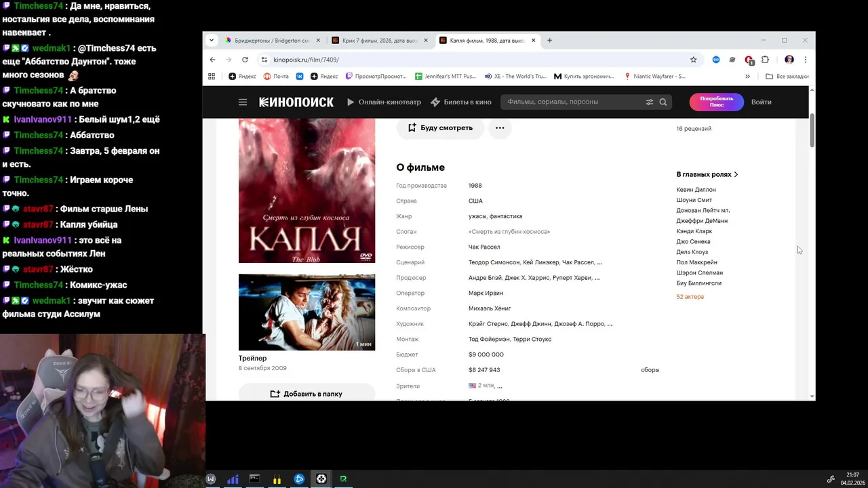Click the page vertical scrollbar
868x488 pixels.
click(x=812, y=129)
